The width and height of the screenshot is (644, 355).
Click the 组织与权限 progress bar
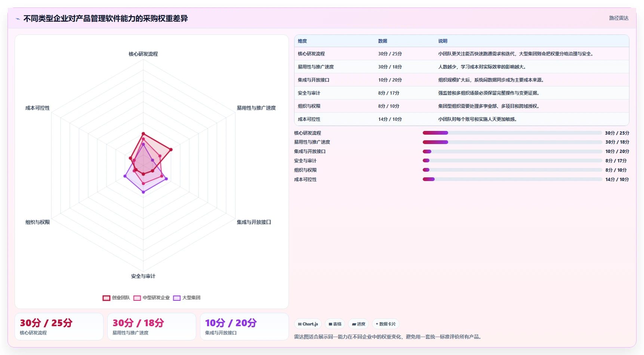point(512,170)
